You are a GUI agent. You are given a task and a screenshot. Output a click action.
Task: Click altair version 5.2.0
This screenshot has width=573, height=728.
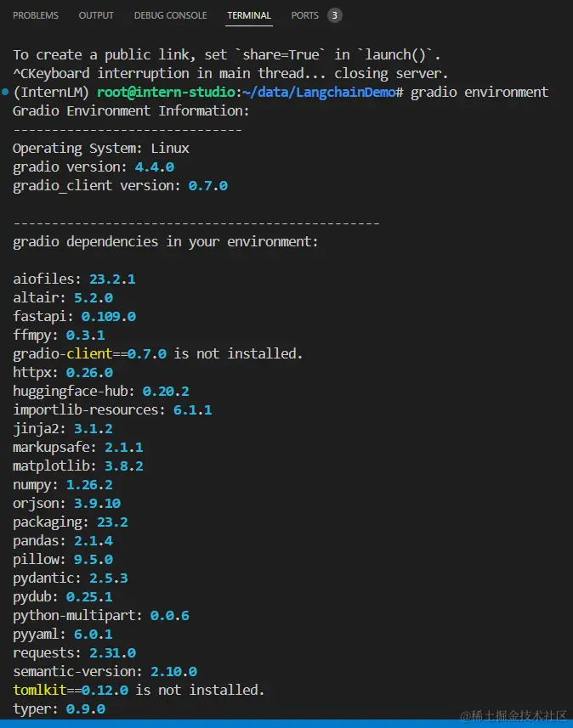94,297
